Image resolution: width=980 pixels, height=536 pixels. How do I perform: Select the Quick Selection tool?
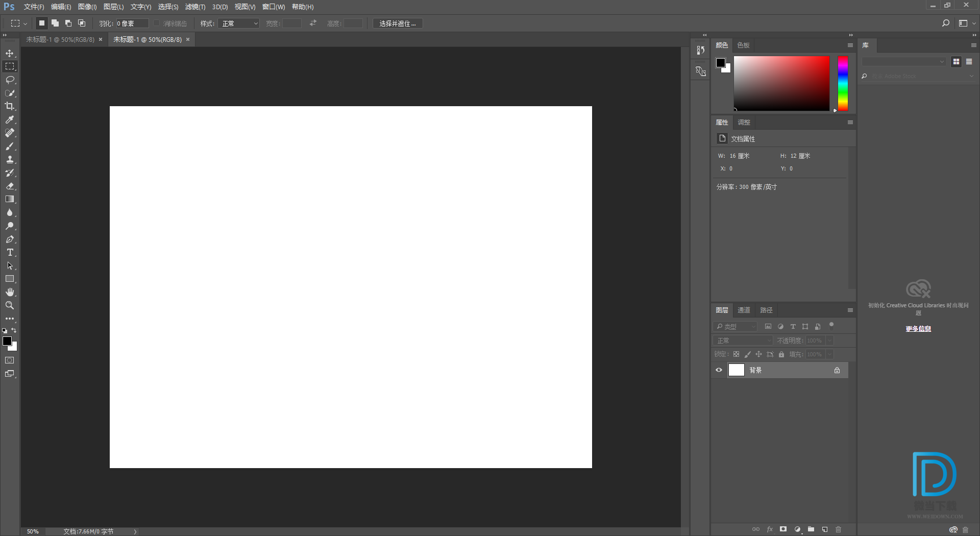tap(10, 93)
